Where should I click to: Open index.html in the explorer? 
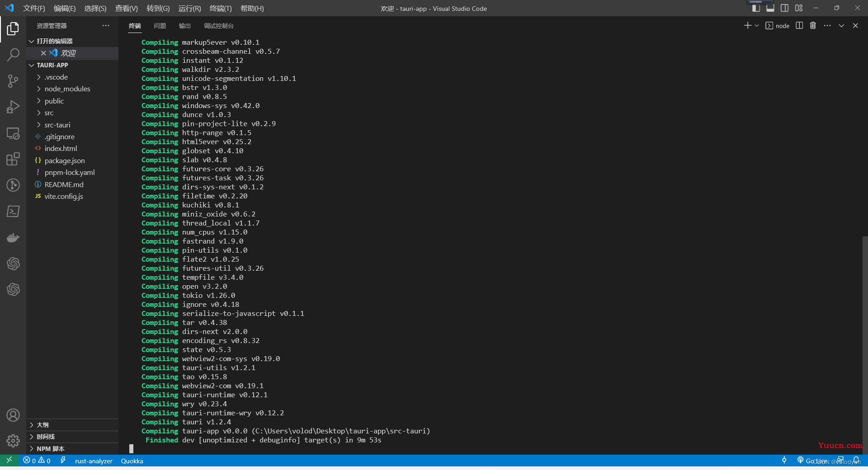point(72,148)
